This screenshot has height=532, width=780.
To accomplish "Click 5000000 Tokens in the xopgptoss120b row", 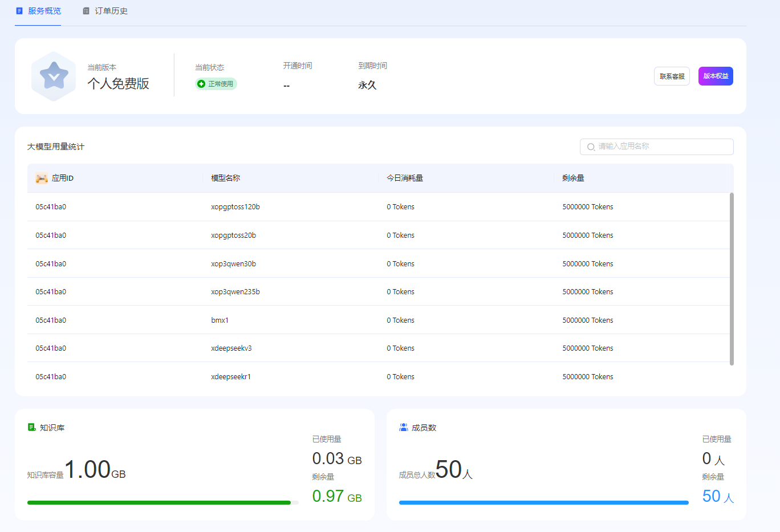I will click(x=588, y=207).
